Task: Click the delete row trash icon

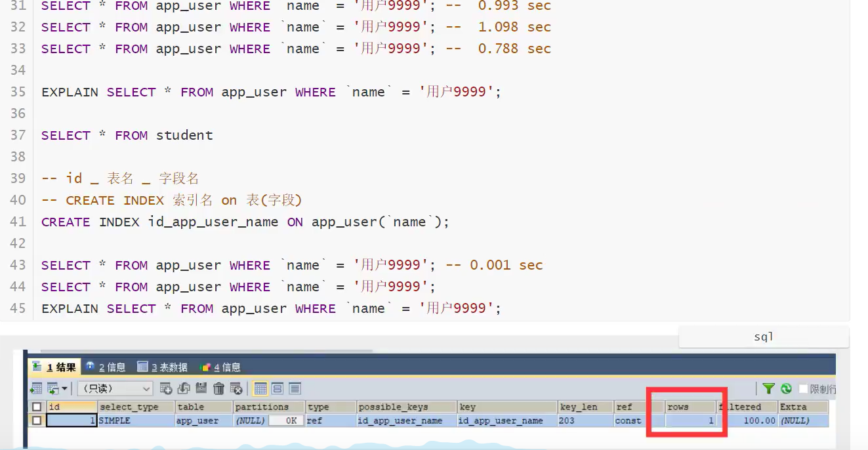Action: (219, 388)
